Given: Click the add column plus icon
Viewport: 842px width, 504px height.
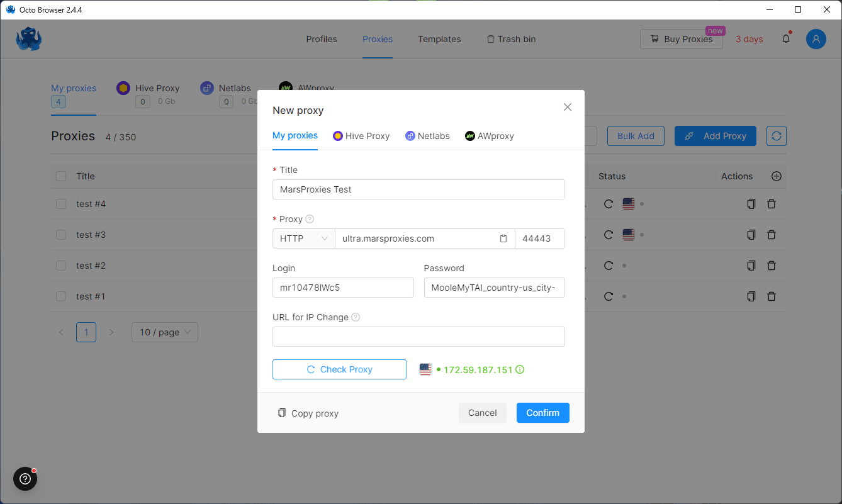Looking at the screenshot, I should (x=777, y=176).
